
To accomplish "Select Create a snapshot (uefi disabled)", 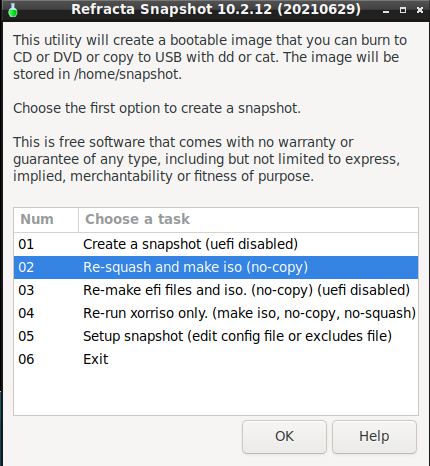I will [x=216, y=244].
